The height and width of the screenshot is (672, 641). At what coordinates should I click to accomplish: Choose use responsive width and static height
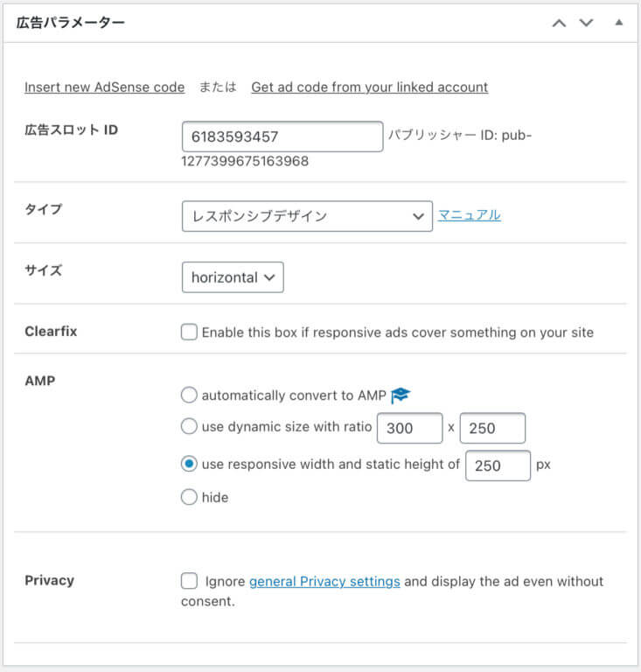[x=189, y=464]
